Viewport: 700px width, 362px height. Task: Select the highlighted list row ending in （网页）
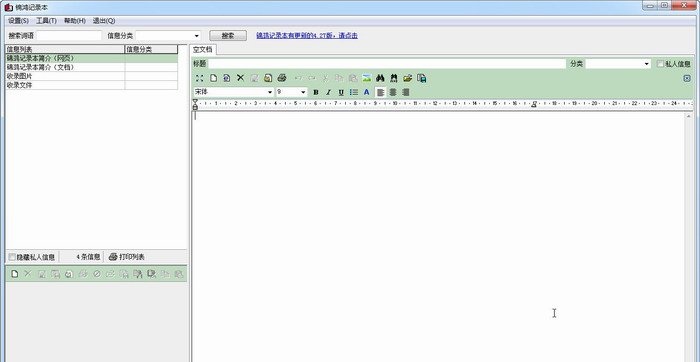tap(92, 58)
